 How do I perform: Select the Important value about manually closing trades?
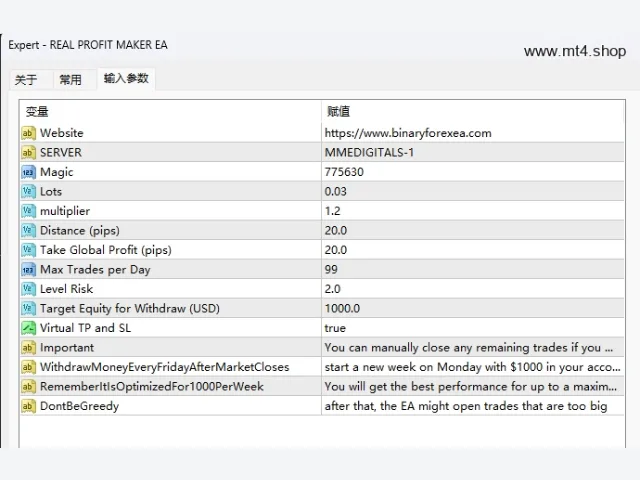(x=469, y=348)
